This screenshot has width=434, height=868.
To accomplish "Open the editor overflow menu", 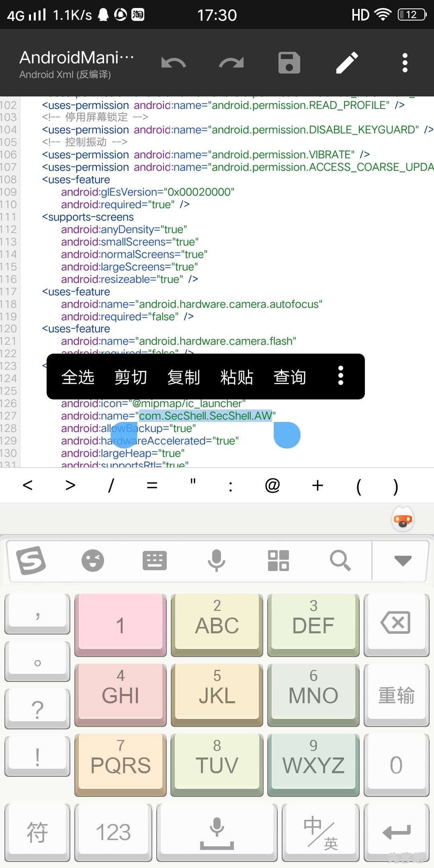I will pyautogui.click(x=405, y=63).
